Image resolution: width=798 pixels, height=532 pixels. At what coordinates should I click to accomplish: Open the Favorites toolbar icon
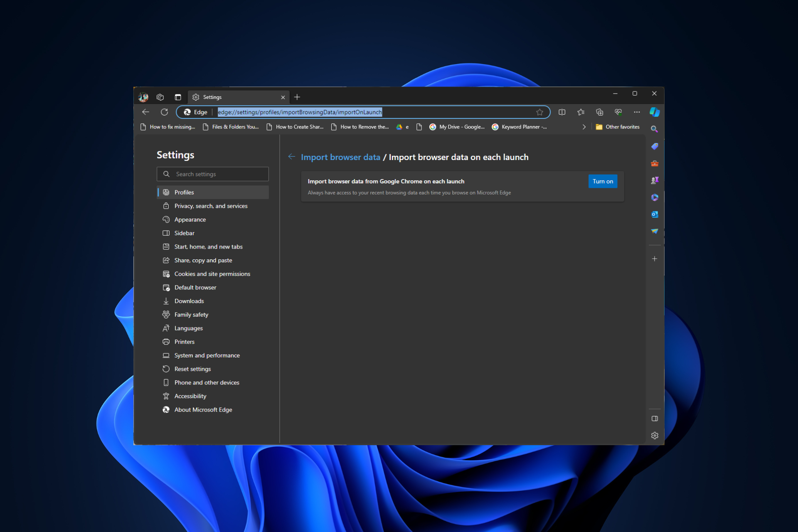(x=581, y=112)
